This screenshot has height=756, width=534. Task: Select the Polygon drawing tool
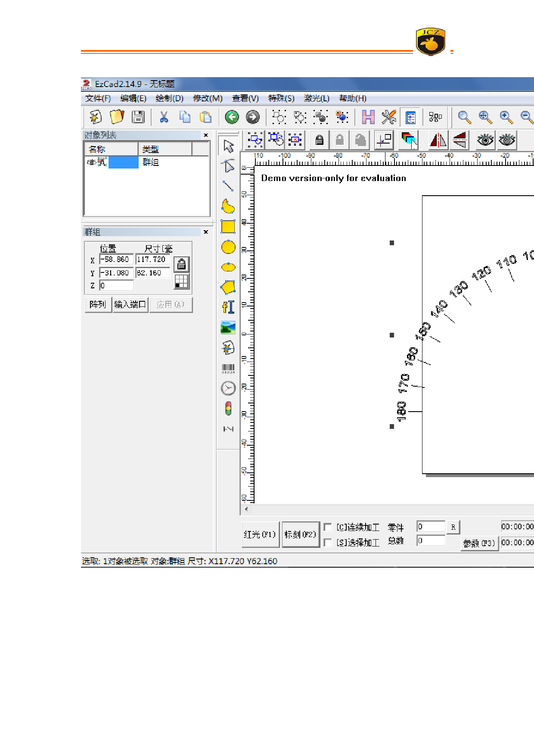[x=228, y=287]
